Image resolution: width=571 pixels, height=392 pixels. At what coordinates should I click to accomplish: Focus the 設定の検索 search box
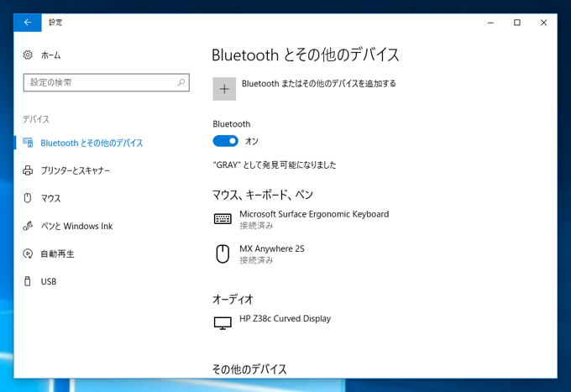tap(107, 82)
